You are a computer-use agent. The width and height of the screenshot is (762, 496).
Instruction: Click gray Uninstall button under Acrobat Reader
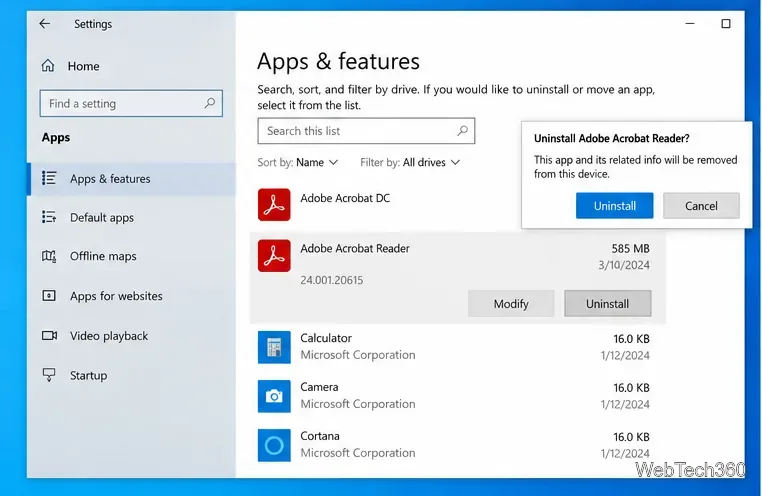607,304
